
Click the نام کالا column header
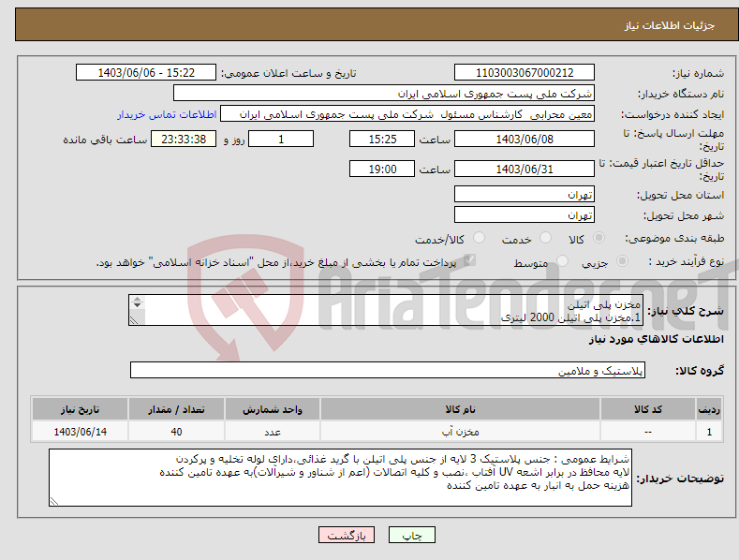[x=460, y=409]
